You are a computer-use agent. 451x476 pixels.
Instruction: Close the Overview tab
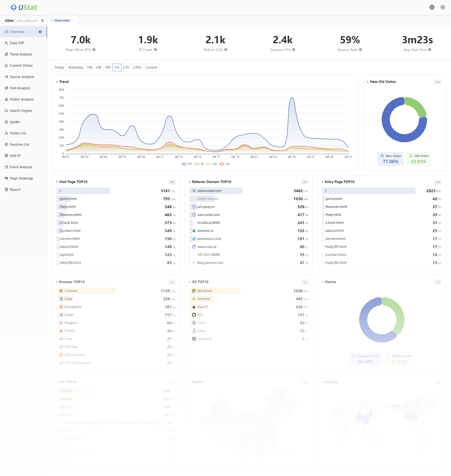(72, 20)
